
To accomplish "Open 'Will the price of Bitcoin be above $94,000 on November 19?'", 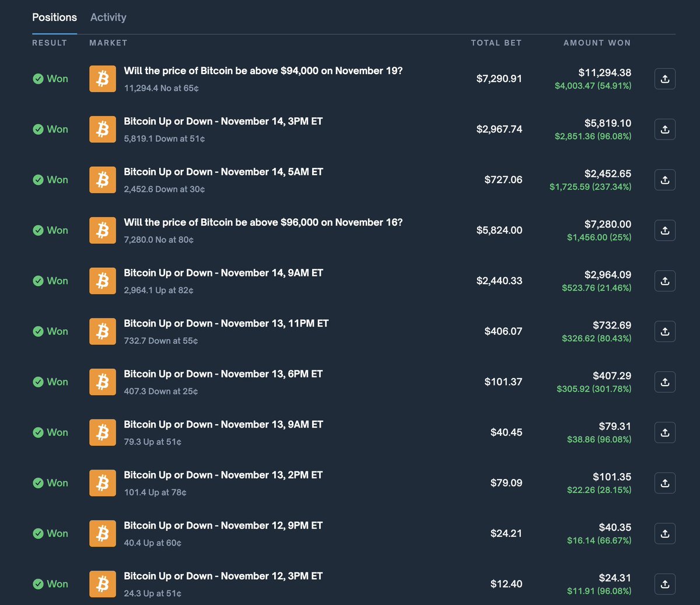I will pyautogui.click(x=263, y=71).
